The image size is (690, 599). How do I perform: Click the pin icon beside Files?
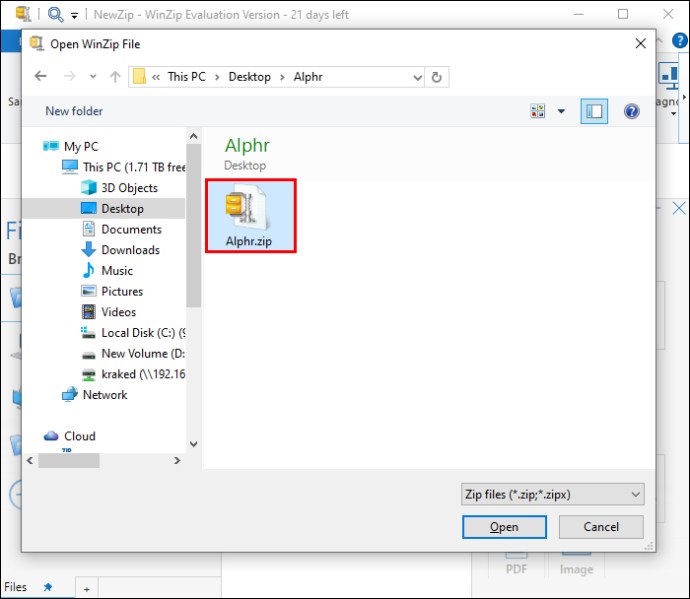point(48,587)
